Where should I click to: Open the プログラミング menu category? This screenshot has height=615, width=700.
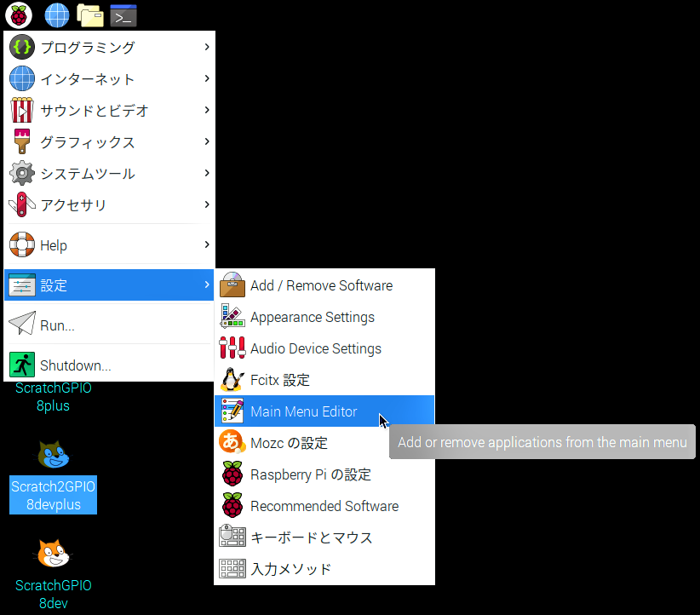(x=109, y=47)
